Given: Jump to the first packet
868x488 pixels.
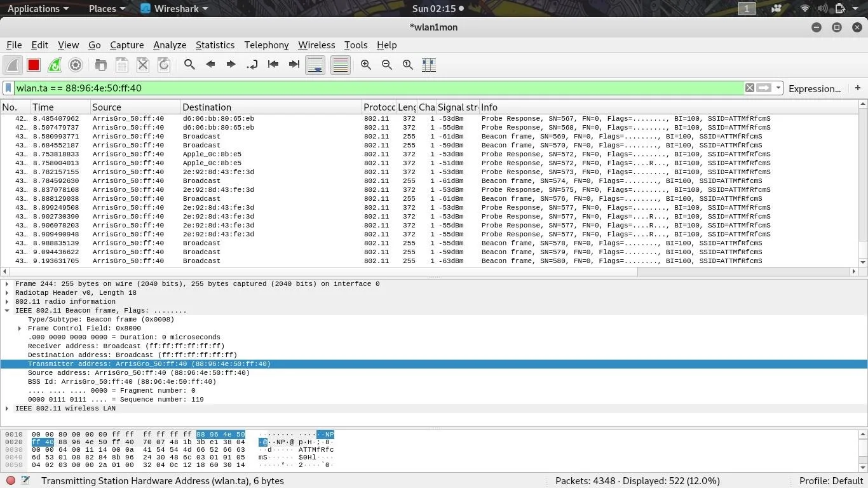Looking at the screenshot, I should 273,64.
